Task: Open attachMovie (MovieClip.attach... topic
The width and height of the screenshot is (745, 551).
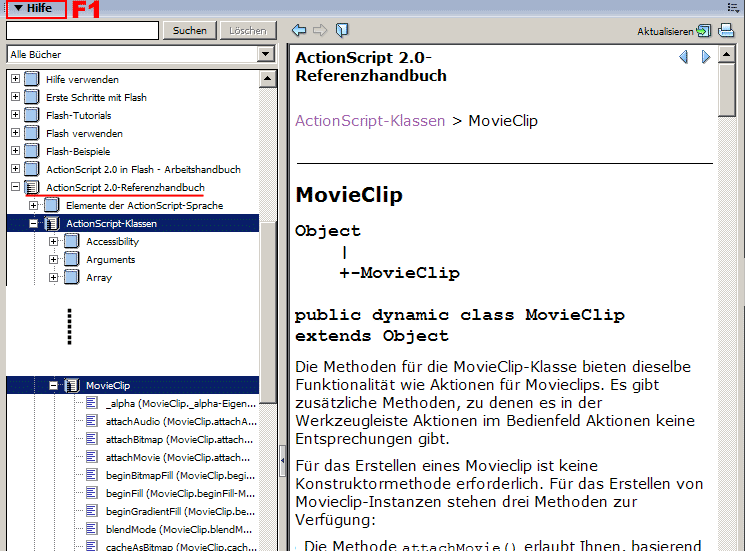Action: [178, 457]
